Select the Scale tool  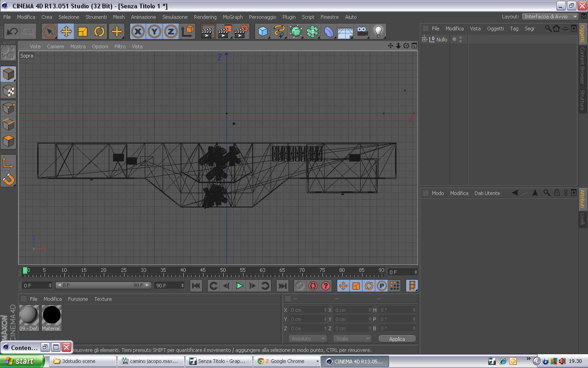pos(83,32)
